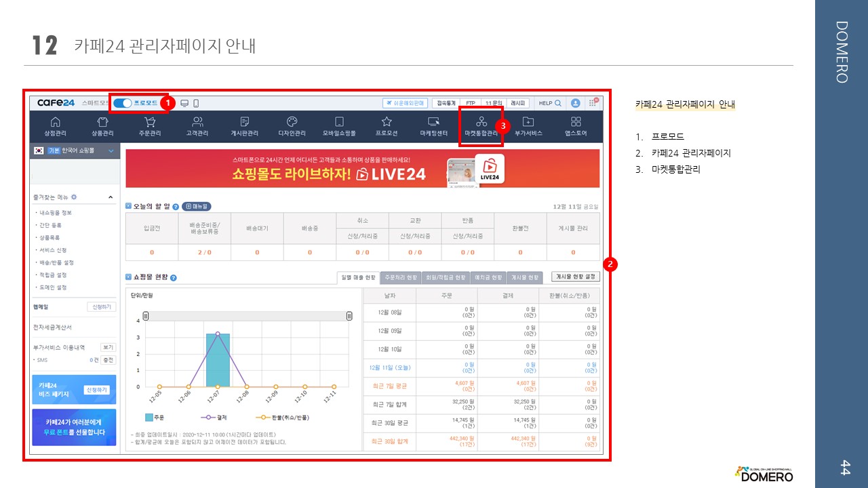
Task: Switch to 일별 매출 현황 tab
Action: tap(359, 278)
